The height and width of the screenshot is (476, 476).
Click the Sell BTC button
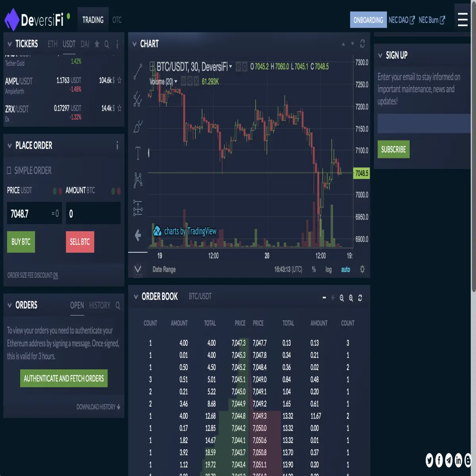pos(80,242)
